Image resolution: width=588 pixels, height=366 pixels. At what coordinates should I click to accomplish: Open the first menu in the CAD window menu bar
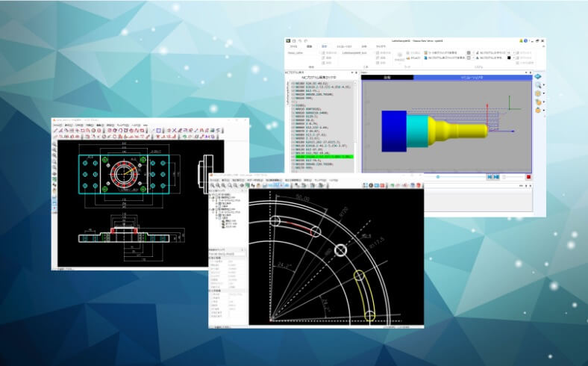tap(57, 125)
